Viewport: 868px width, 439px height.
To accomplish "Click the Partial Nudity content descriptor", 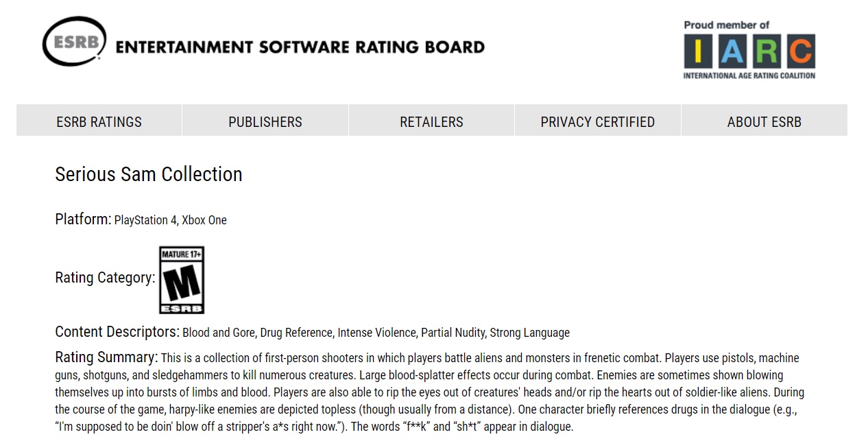I will click(x=453, y=333).
